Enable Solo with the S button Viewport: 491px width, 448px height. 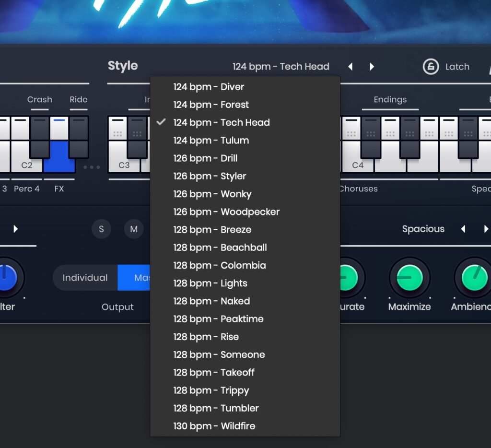click(101, 229)
